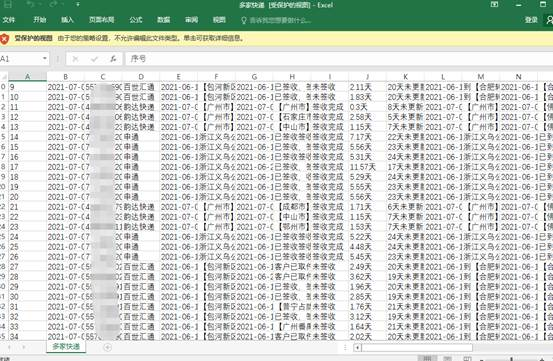Screen dimensions: 553x361
Task: Click the 申通 cell in the 序号 14 row
Action: (x=141, y=137)
